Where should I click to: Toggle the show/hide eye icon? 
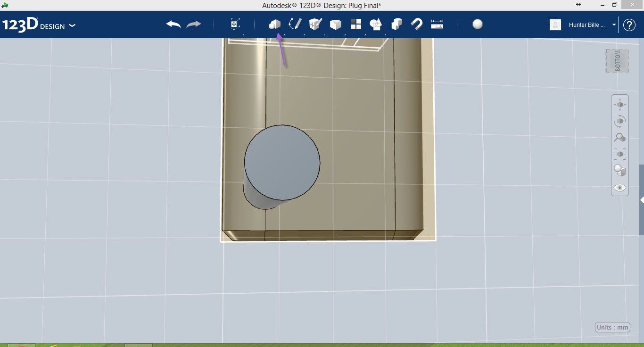[x=620, y=188]
